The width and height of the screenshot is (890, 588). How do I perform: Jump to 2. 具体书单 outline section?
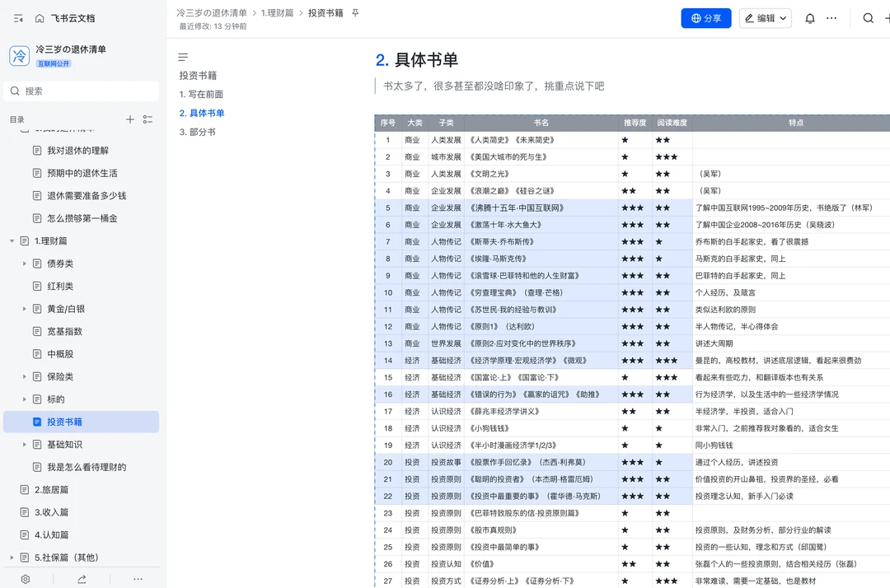pyautogui.click(x=202, y=113)
